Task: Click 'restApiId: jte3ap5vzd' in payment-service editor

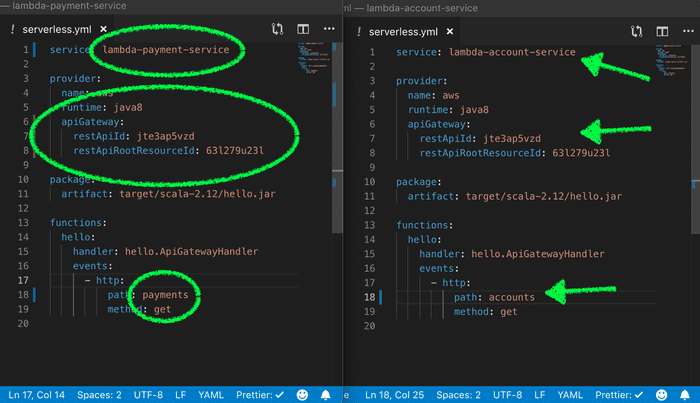Action: coord(133,136)
